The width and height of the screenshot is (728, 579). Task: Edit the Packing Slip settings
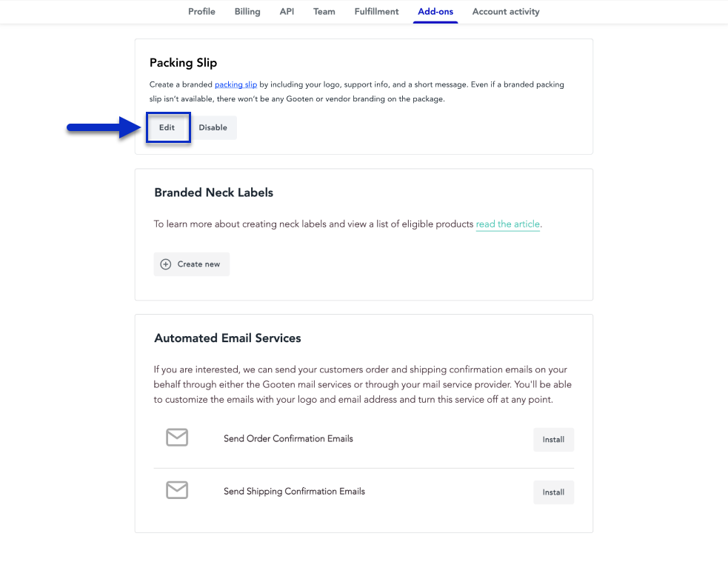[167, 127]
